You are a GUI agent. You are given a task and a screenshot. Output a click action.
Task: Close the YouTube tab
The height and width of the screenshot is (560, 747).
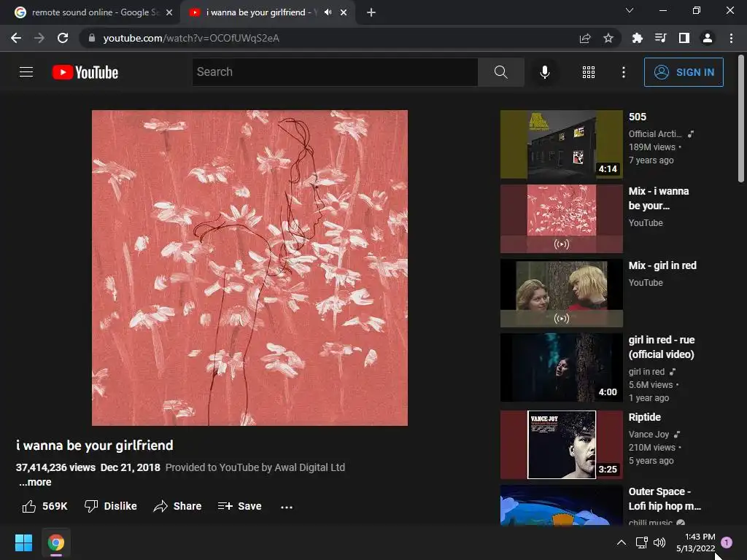tap(344, 12)
